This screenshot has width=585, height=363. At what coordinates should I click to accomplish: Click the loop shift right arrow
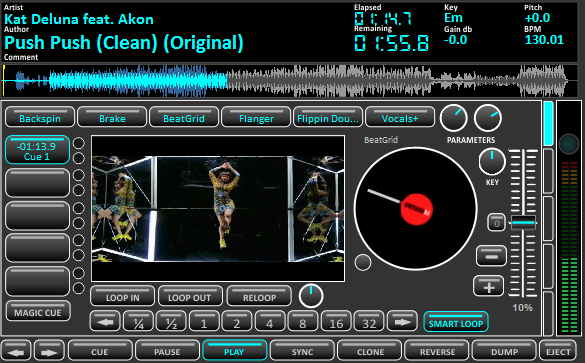[x=402, y=322]
